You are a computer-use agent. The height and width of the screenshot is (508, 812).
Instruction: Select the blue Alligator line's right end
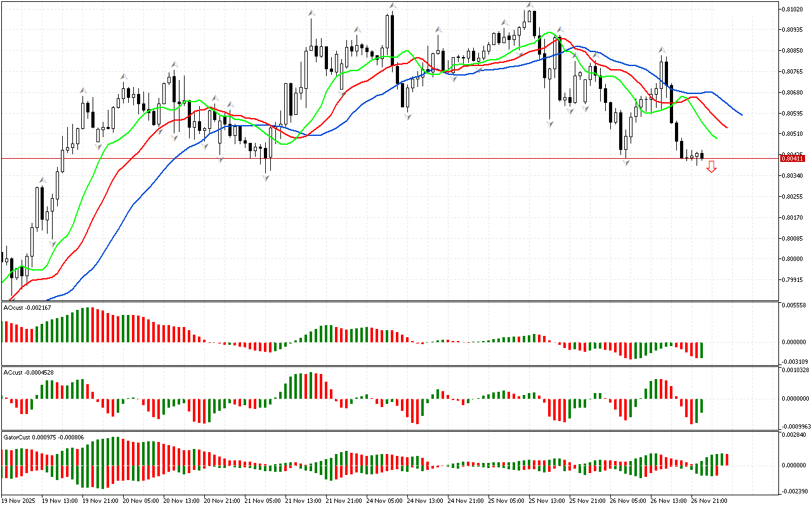(x=741, y=114)
